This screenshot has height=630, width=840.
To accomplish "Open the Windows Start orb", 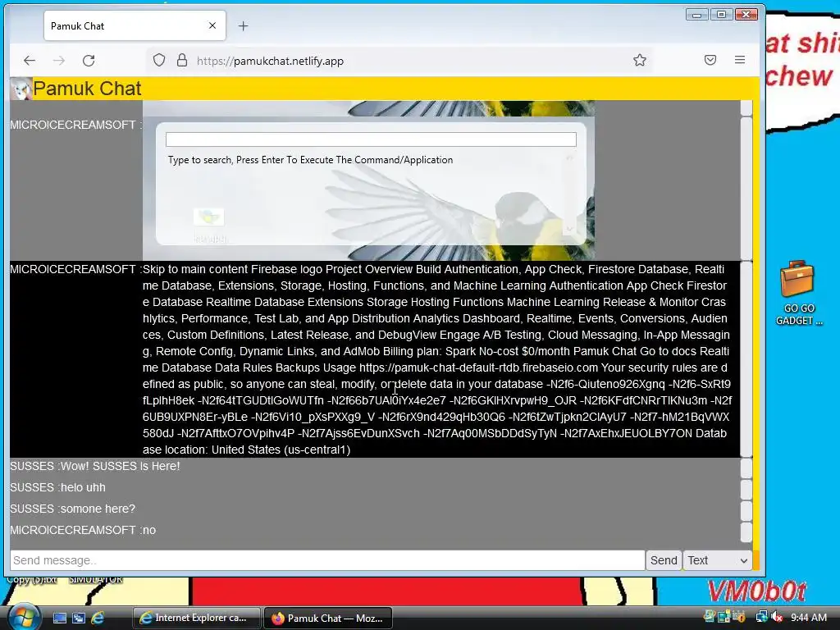I will tap(22, 616).
